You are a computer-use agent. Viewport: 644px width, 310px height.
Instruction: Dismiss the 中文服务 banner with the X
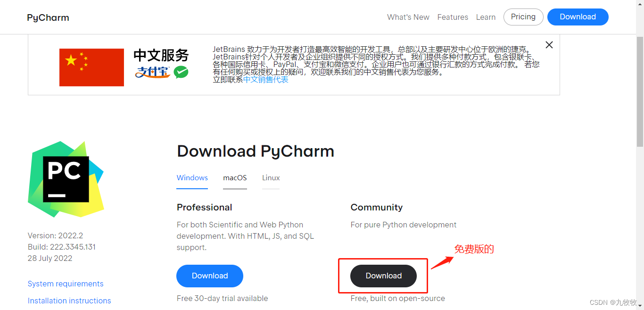point(549,44)
